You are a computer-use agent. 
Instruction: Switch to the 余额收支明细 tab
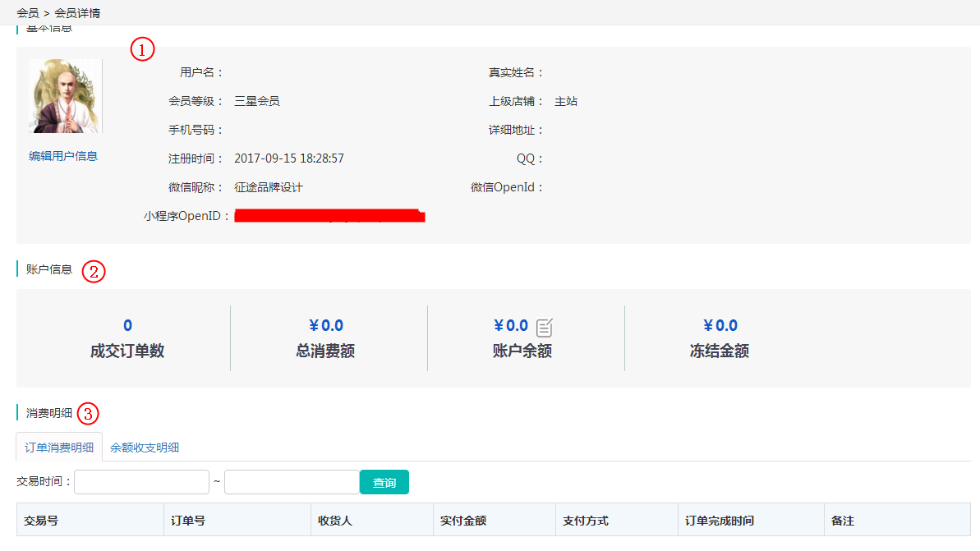(x=145, y=448)
